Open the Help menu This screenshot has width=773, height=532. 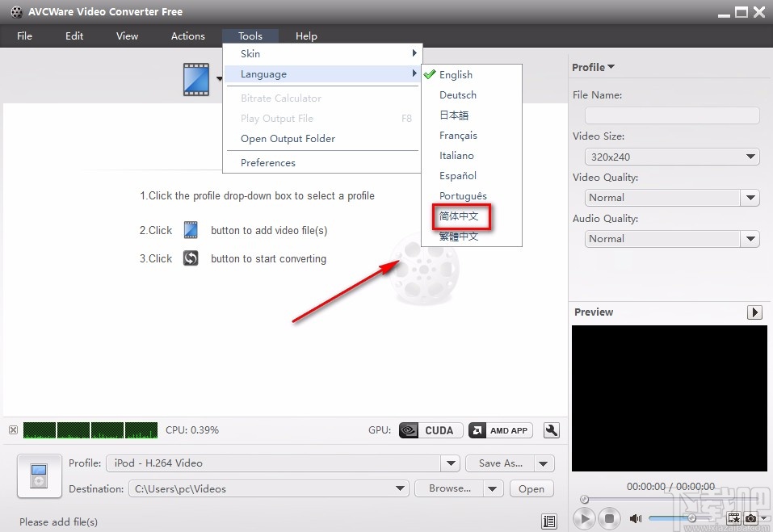coord(306,36)
